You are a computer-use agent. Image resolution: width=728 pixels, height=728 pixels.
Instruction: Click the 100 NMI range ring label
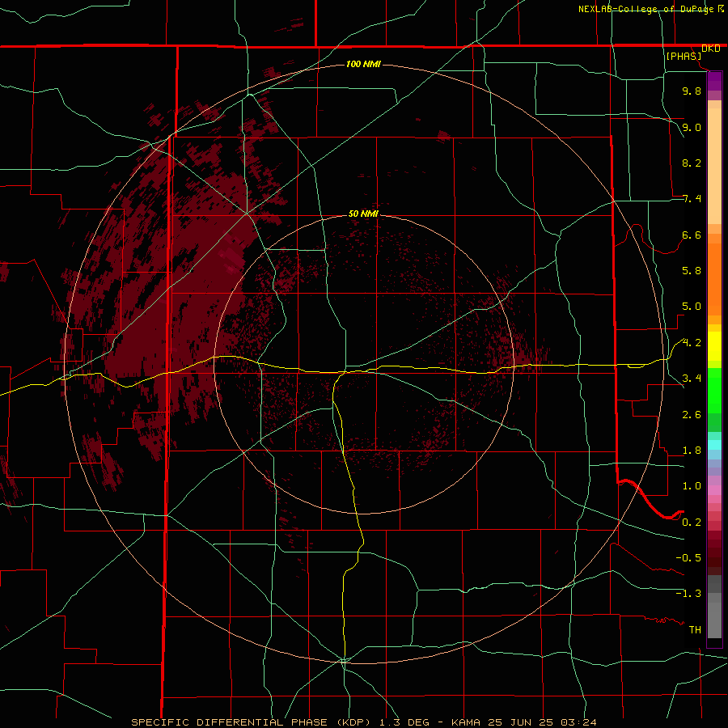(363, 64)
